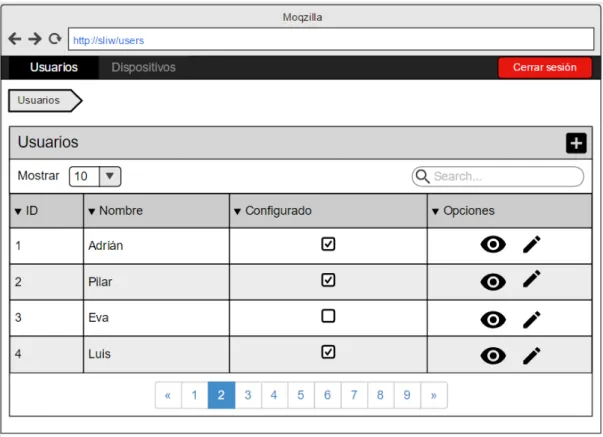Click the browser forward arrow

pos(35,38)
